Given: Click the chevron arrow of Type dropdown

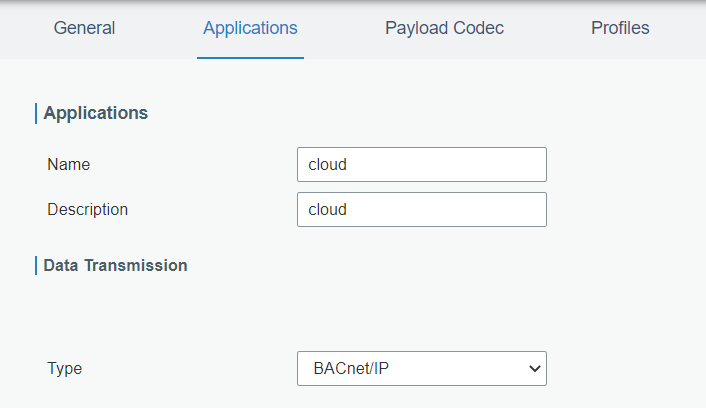Looking at the screenshot, I should [x=532, y=368].
